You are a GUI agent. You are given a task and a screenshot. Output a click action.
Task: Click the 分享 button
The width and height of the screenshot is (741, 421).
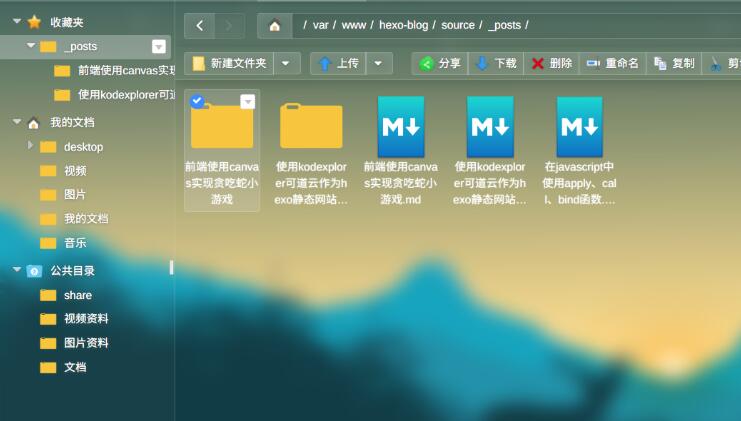tap(440, 63)
